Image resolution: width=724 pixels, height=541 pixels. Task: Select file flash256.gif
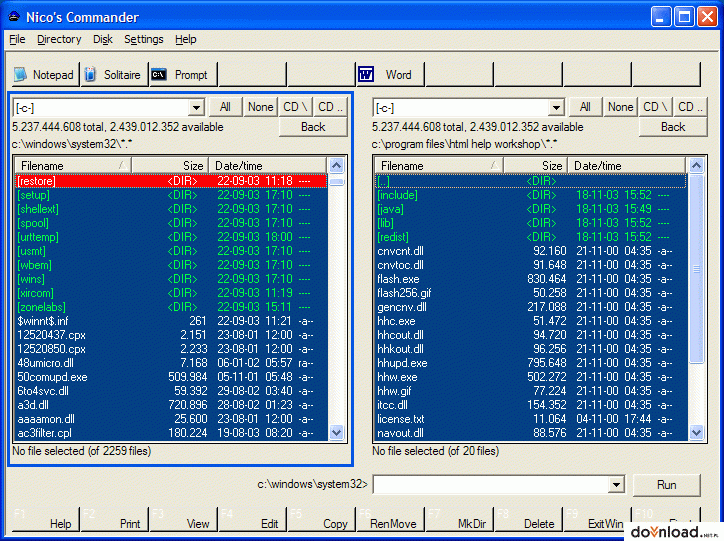531,293
